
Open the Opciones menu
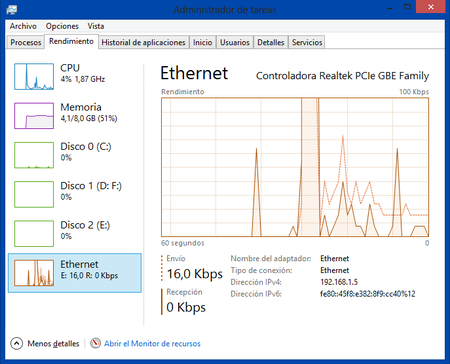click(x=62, y=26)
